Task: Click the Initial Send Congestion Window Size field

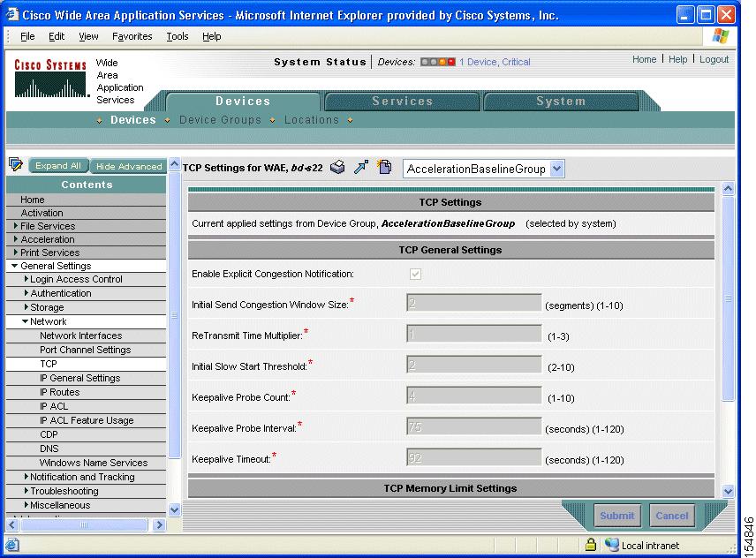Action: (474, 303)
